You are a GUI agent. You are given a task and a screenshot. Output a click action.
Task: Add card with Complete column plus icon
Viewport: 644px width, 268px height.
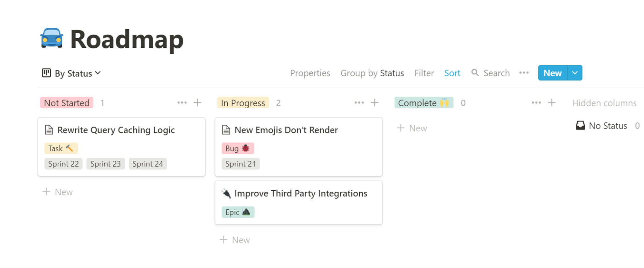click(552, 103)
